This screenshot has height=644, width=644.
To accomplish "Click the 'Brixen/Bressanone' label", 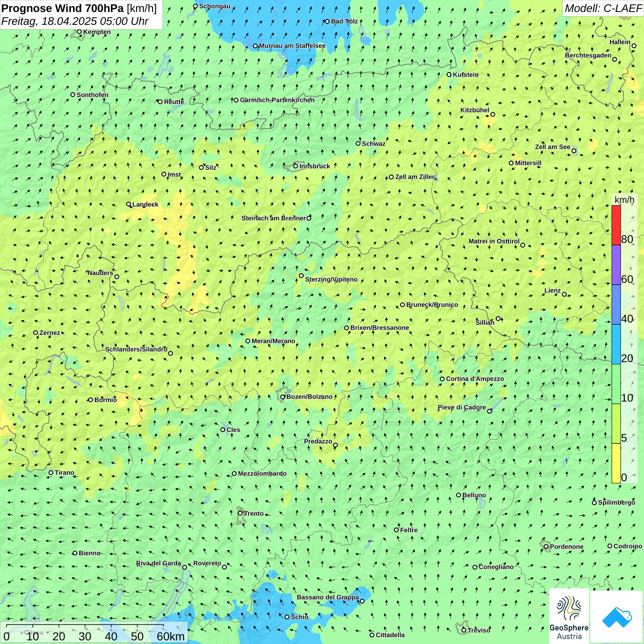I will 379,328.
